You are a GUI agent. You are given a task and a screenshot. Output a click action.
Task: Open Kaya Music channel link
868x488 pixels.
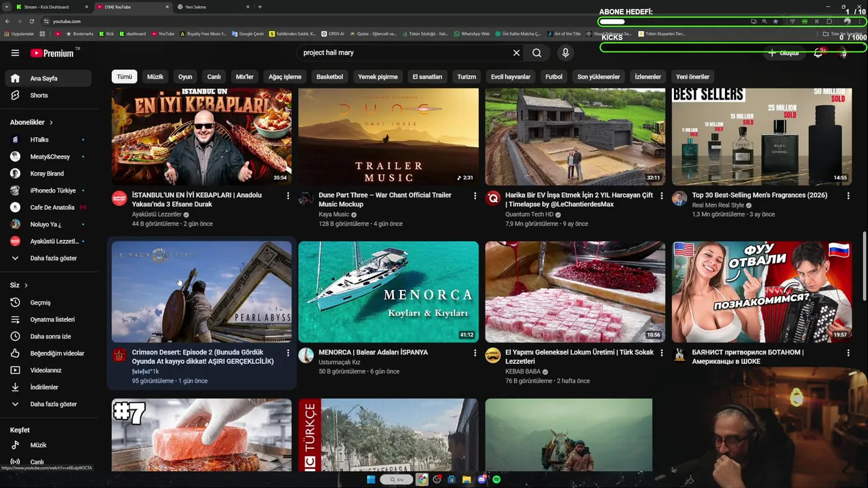point(334,214)
